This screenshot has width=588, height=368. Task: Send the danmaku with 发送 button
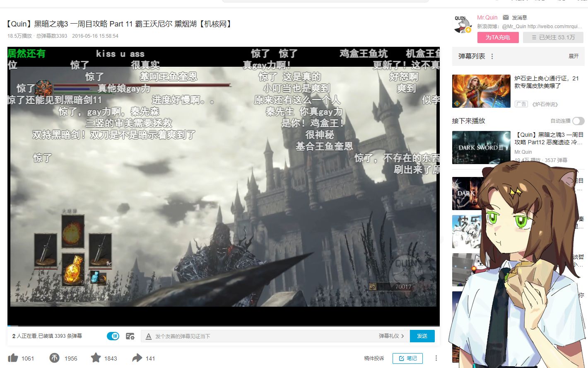(x=422, y=336)
